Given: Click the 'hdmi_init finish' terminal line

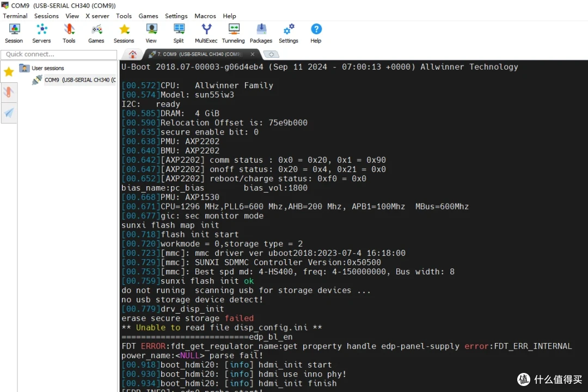Looking at the screenshot, I should pos(229,383).
